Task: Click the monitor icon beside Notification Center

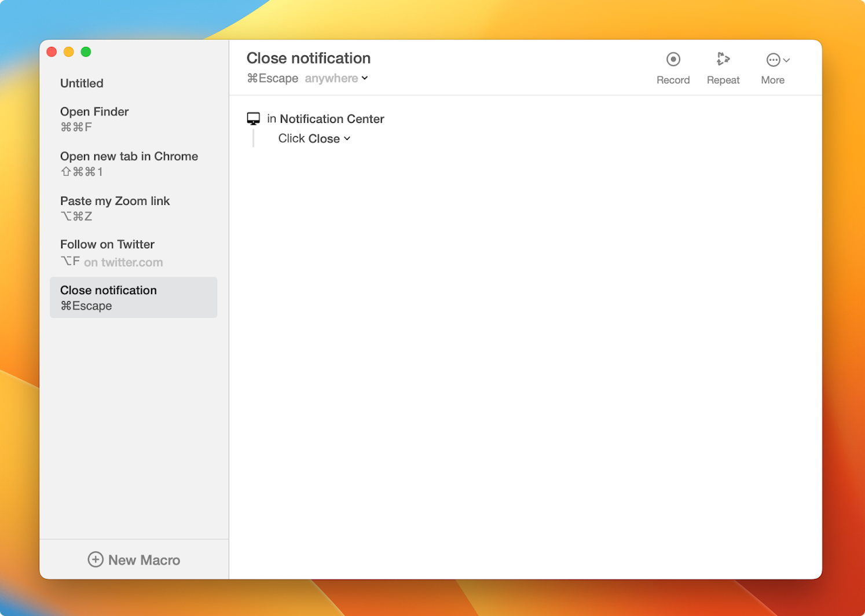Action: click(254, 118)
